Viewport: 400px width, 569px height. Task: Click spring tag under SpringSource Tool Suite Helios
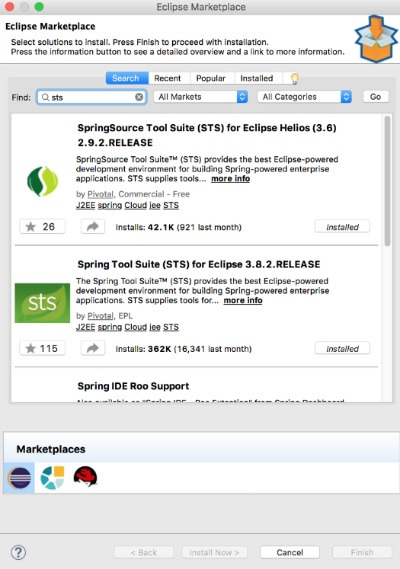(x=110, y=205)
